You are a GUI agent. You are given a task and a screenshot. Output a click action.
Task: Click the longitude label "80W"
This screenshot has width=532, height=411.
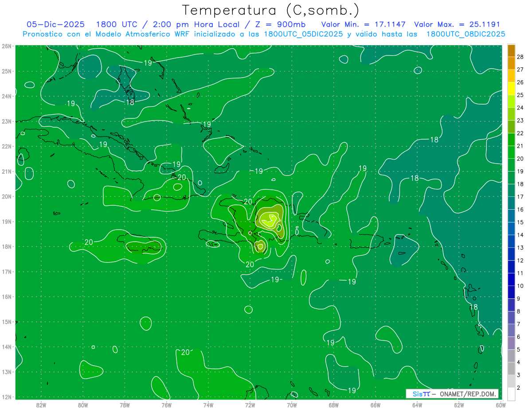tap(83, 405)
